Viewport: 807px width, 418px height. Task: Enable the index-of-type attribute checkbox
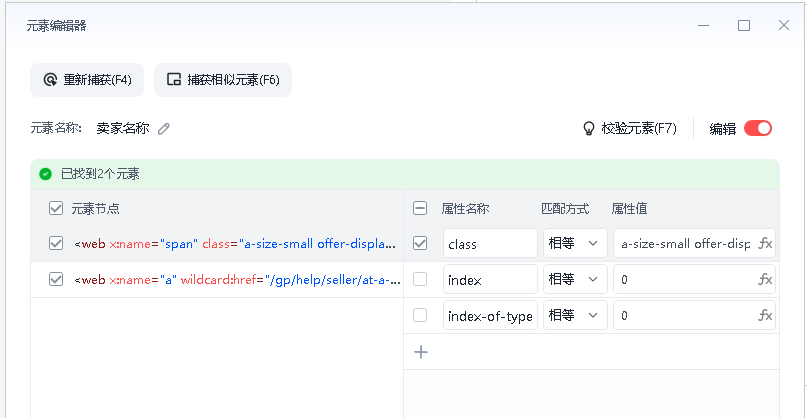(420, 315)
